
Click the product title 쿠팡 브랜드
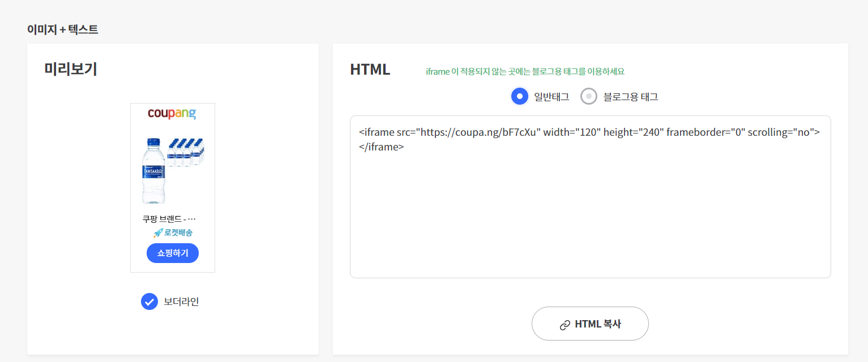pyautogui.click(x=169, y=219)
